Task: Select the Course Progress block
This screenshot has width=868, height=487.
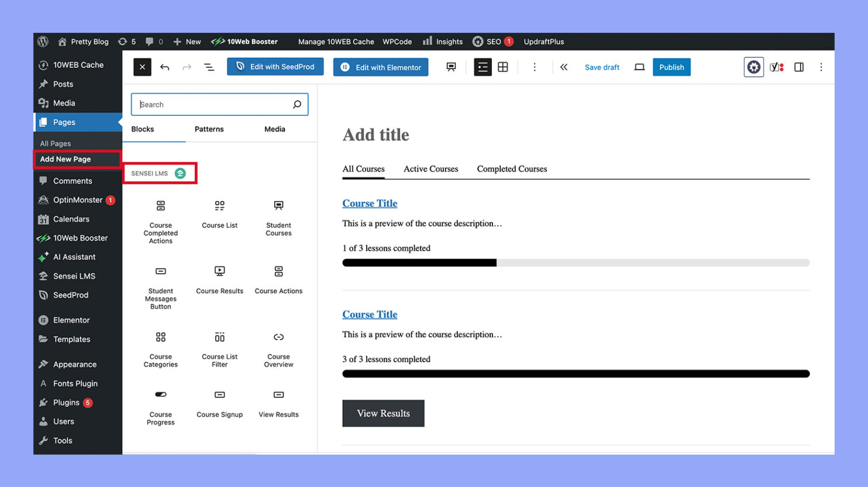Action: point(161,403)
